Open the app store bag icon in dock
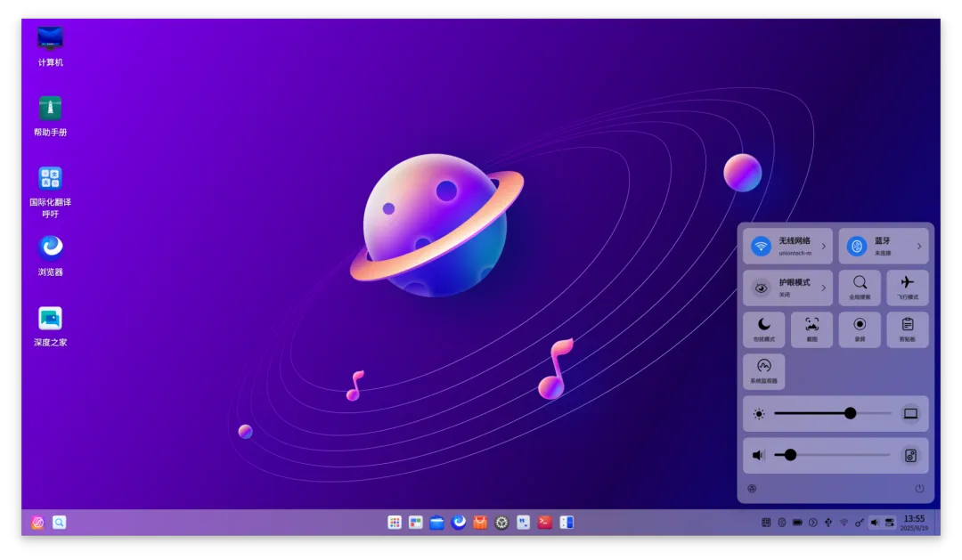Screen dimensions: 962x560 coord(480,522)
